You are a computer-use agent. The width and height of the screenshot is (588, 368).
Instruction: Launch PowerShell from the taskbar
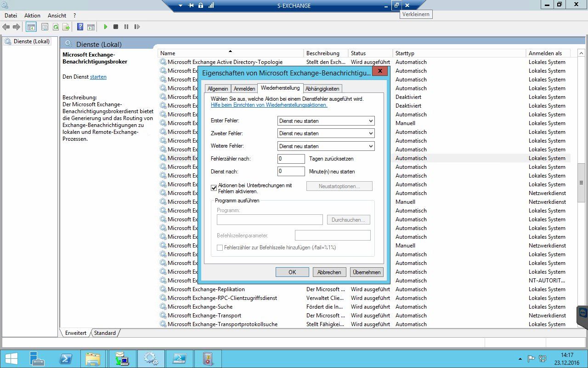[x=65, y=359]
